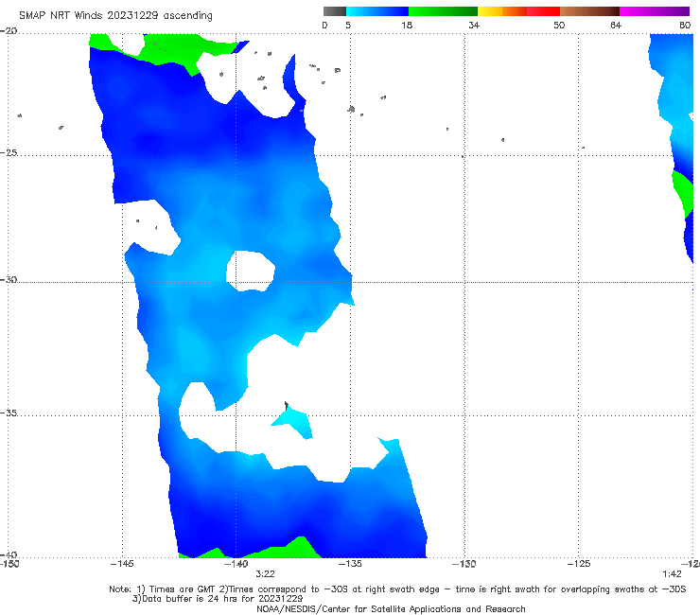Viewport: 700px width, 615px height.
Task: Click the '1:42' swath time label
Action: (672, 574)
